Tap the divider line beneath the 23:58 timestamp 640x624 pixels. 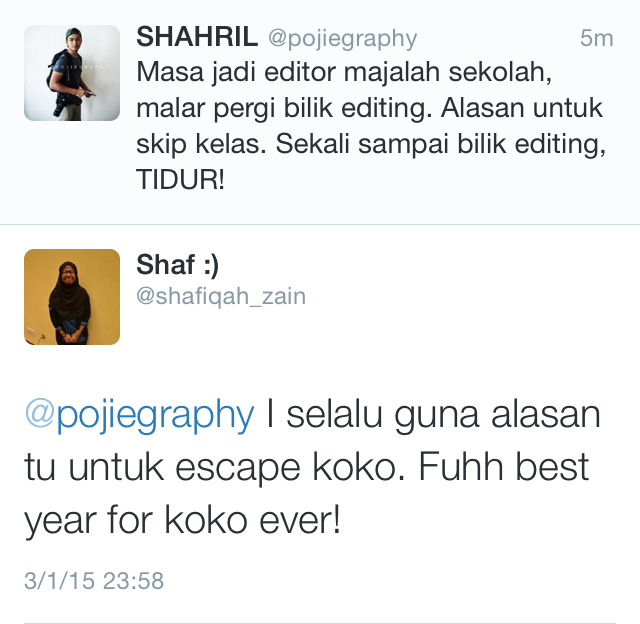coord(320,622)
